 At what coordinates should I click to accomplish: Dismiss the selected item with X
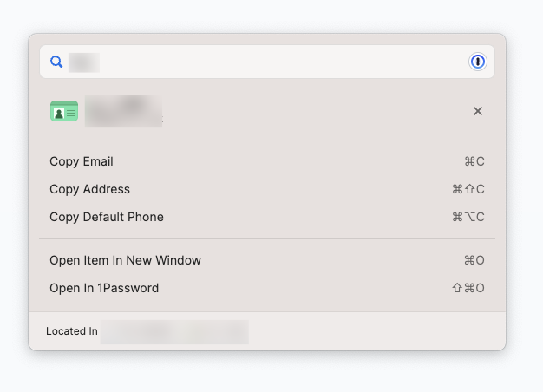click(478, 111)
